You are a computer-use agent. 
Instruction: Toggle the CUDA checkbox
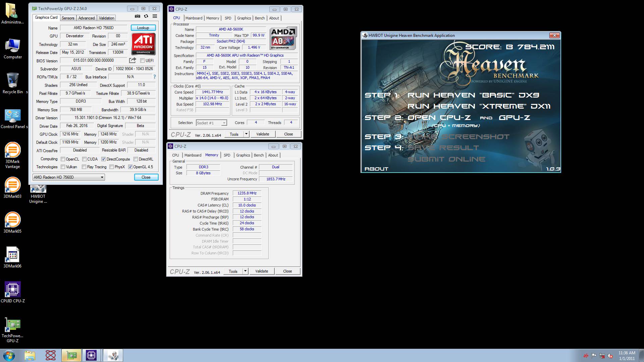coord(84,159)
